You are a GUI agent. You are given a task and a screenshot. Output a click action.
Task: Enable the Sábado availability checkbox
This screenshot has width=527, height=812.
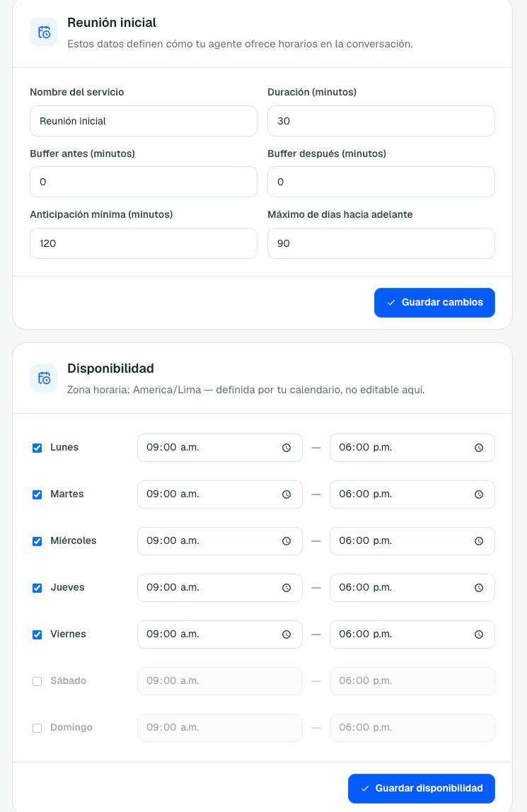point(37,682)
